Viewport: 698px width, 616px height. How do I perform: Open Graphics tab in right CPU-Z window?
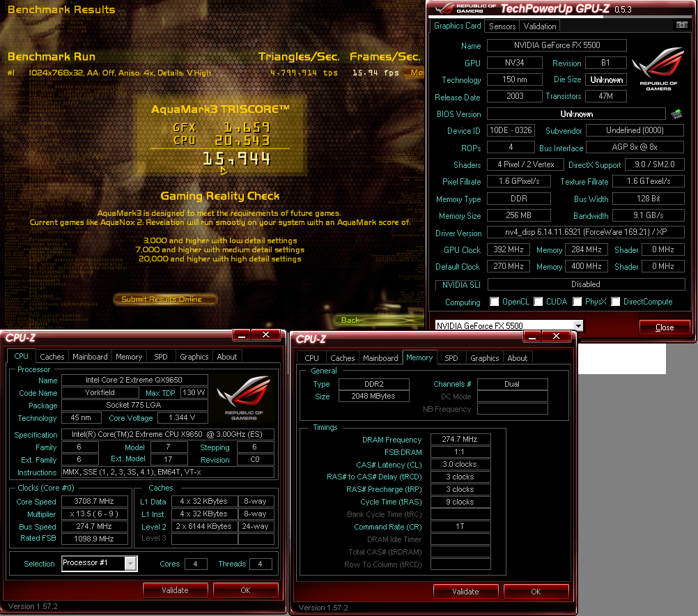tap(484, 358)
